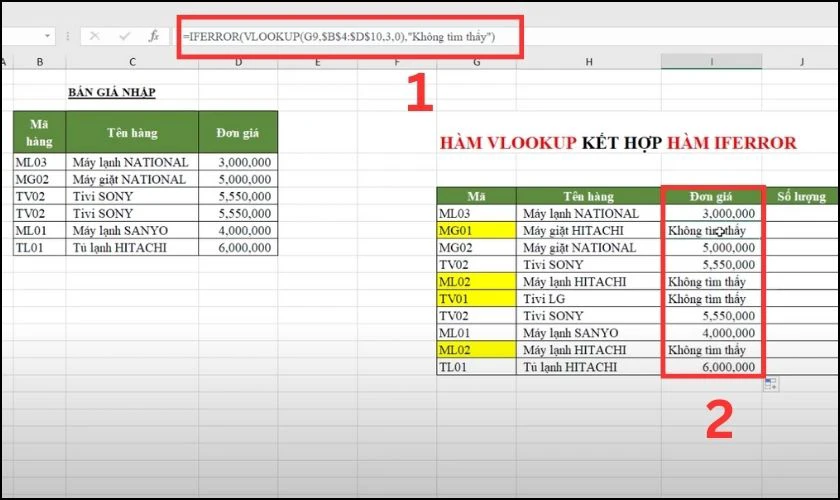Image resolution: width=840 pixels, height=500 pixels.
Task: Select column C header
Action: [x=132, y=62]
